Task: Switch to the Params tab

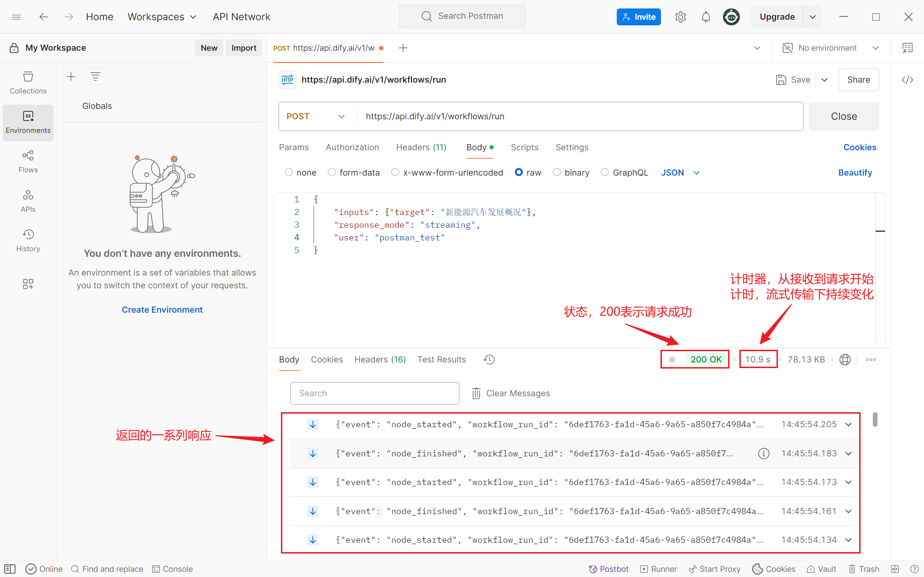Action: [294, 147]
